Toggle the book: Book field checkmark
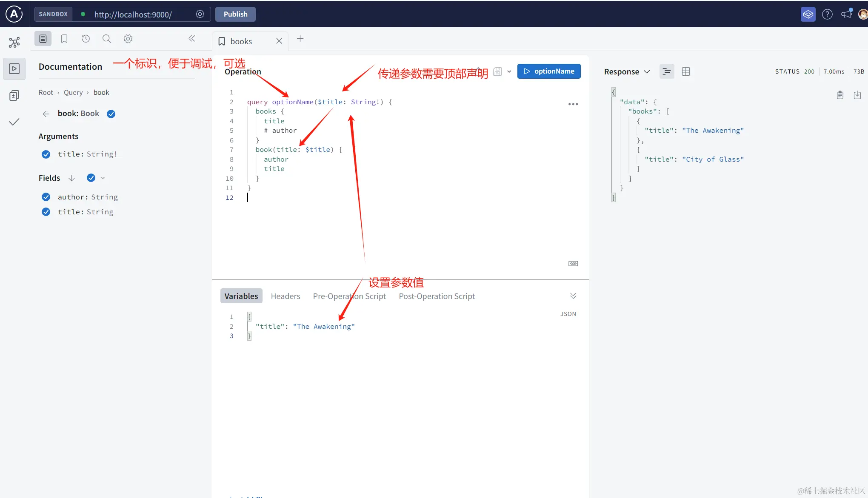 tap(111, 114)
